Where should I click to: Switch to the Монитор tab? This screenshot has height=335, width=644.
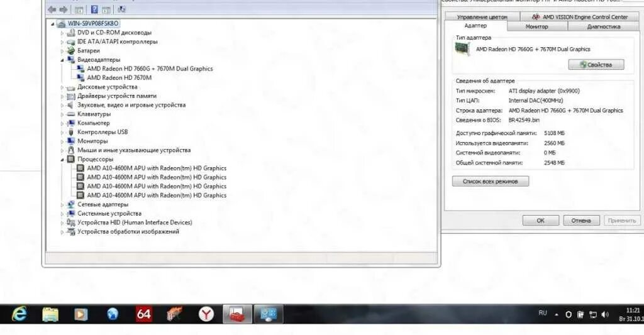coord(537,26)
